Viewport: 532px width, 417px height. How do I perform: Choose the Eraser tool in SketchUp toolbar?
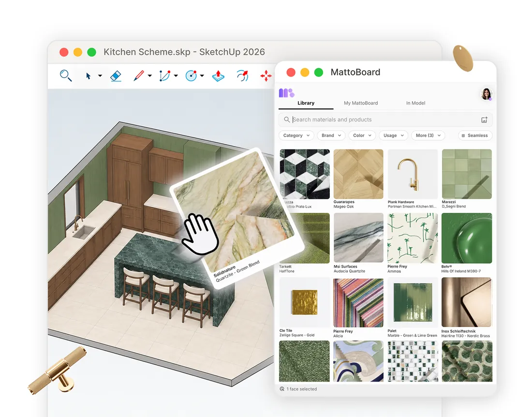(x=116, y=75)
